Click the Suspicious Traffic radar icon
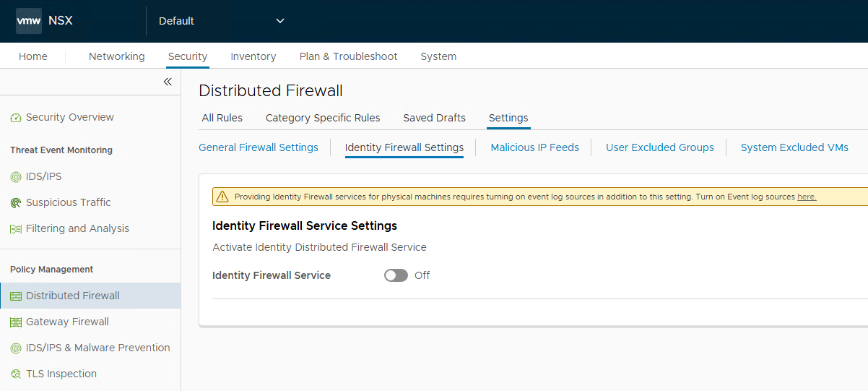The image size is (868, 391). tap(16, 203)
